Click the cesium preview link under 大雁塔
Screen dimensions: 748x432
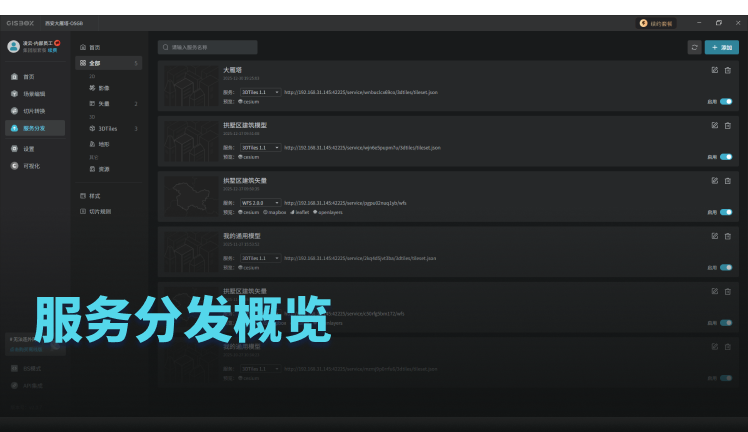click(x=251, y=101)
